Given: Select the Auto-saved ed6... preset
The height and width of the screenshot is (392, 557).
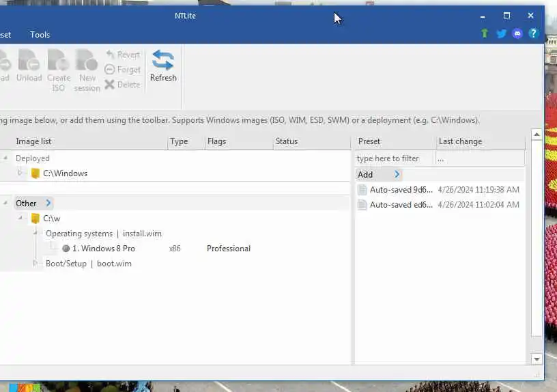Looking at the screenshot, I should (x=401, y=205).
